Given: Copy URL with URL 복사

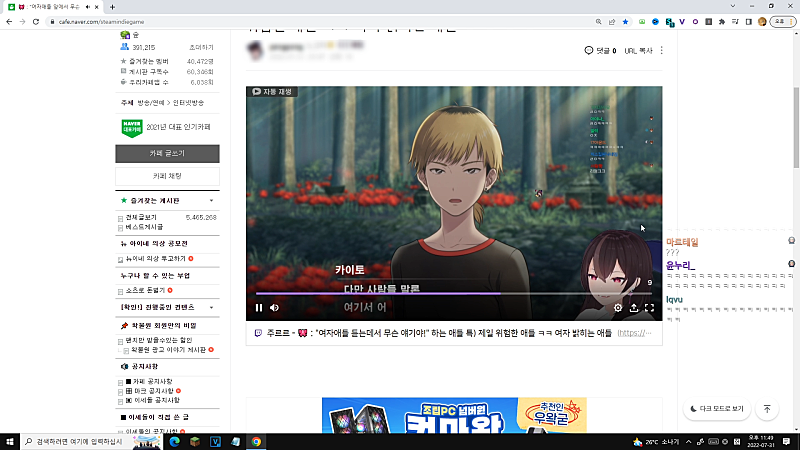Looking at the screenshot, I should click(x=638, y=51).
